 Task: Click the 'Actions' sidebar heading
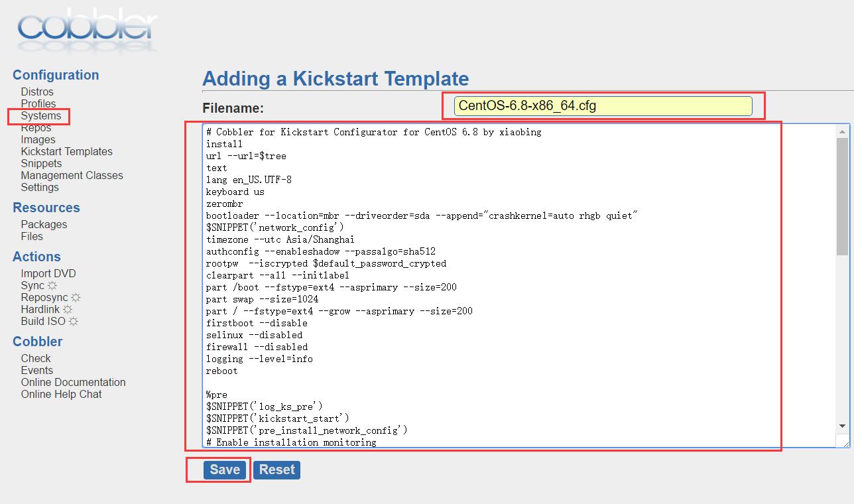(36, 257)
